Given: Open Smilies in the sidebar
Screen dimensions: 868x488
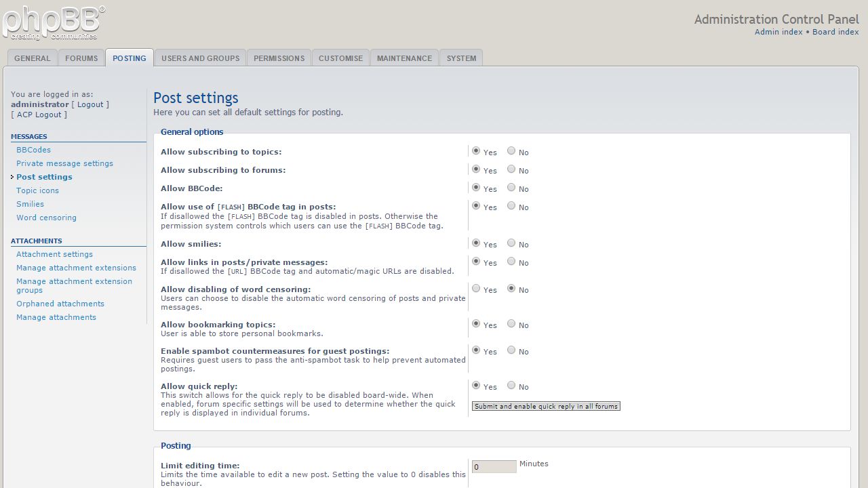Looking at the screenshot, I should 31,204.
